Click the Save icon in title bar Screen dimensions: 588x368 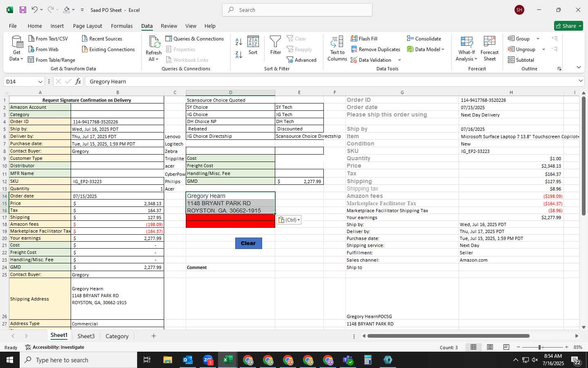[23, 10]
